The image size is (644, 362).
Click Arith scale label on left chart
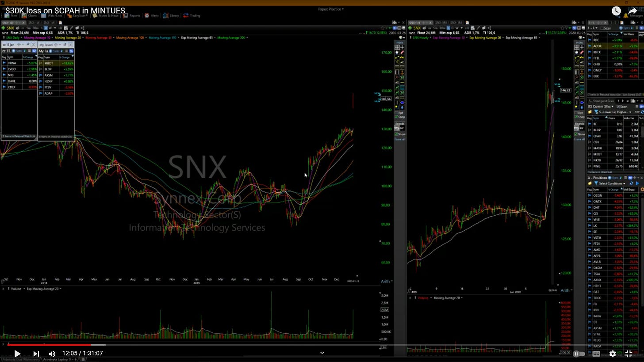click(385, 282)
